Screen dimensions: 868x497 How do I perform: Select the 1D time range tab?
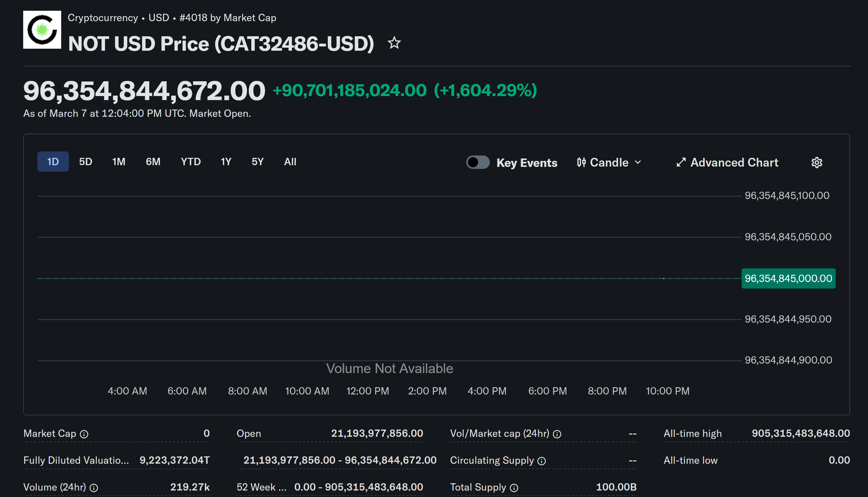53,162
